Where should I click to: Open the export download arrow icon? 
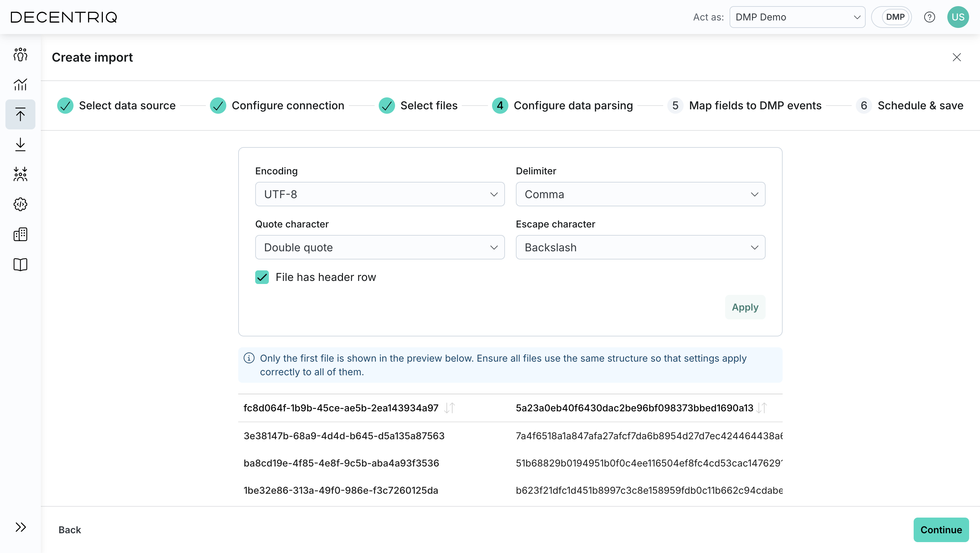(x=20, y=145)
